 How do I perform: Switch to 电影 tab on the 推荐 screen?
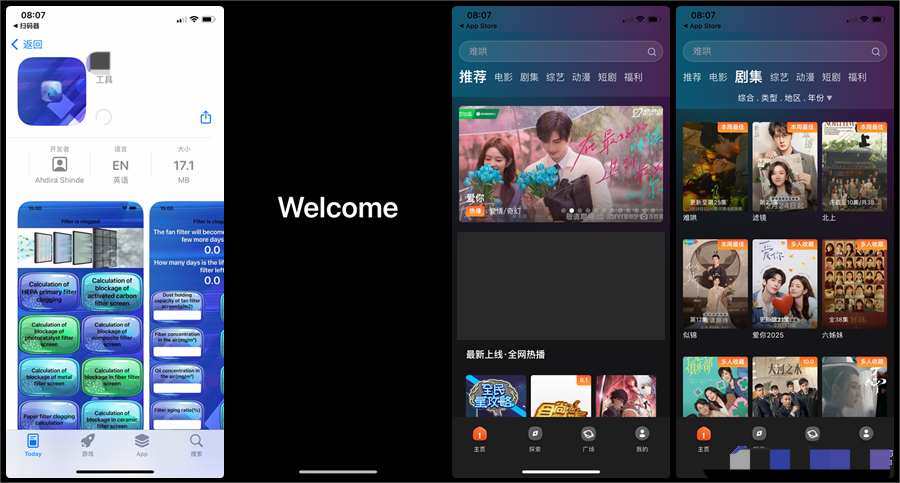503,77
